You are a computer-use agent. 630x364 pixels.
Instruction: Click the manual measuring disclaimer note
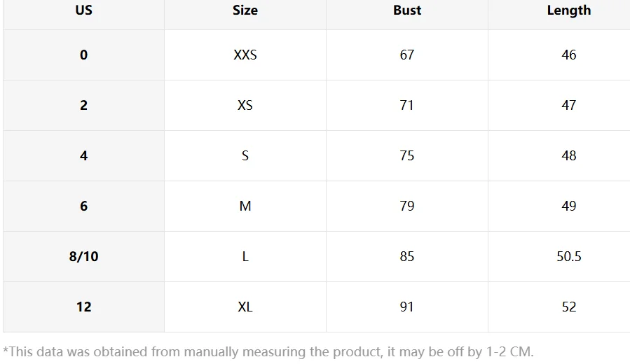[268, 352]
